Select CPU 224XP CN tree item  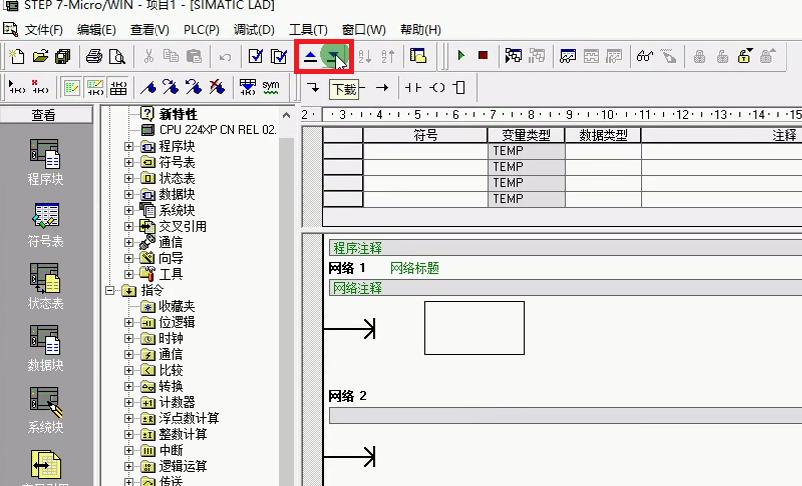209,130
